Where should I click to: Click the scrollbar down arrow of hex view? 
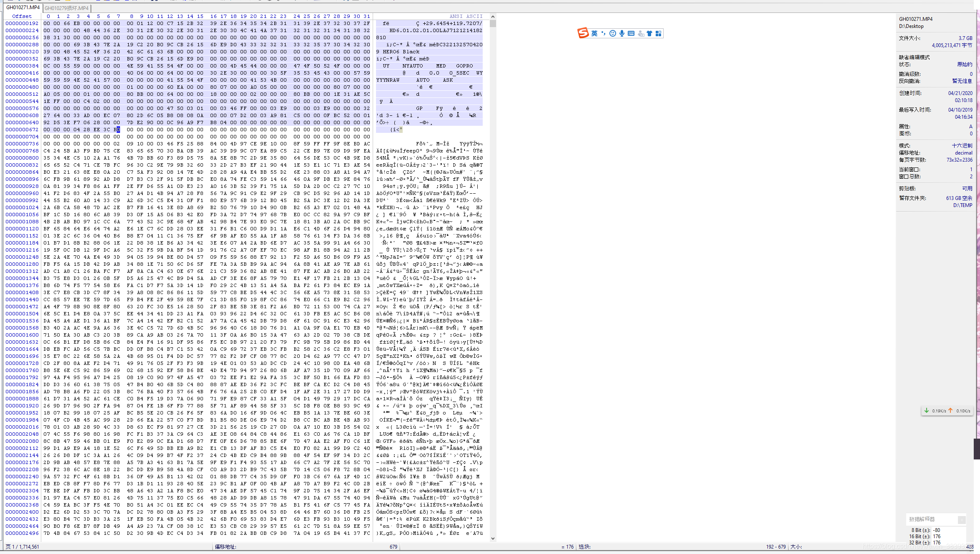point(493,539)
